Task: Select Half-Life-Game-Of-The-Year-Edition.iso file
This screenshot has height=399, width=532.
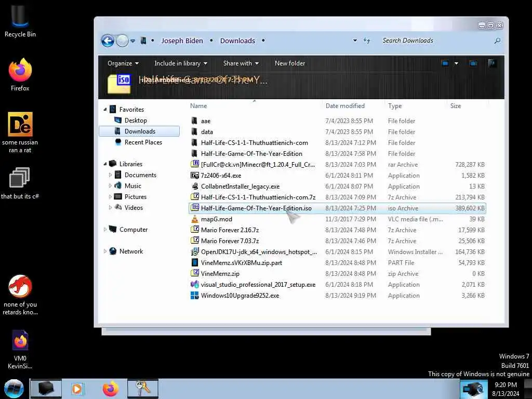Action: [x=338, y=208]
